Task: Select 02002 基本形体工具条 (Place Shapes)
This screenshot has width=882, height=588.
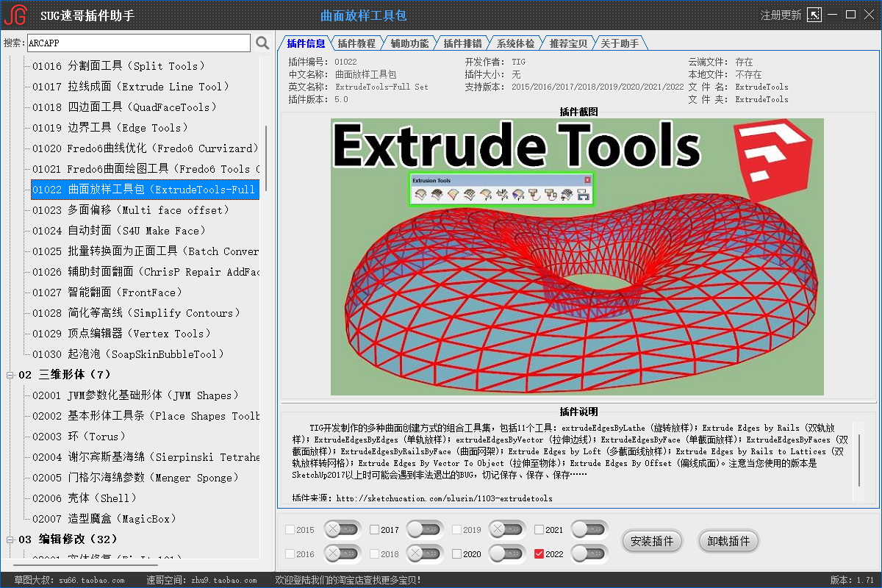Action: (145, 416)
